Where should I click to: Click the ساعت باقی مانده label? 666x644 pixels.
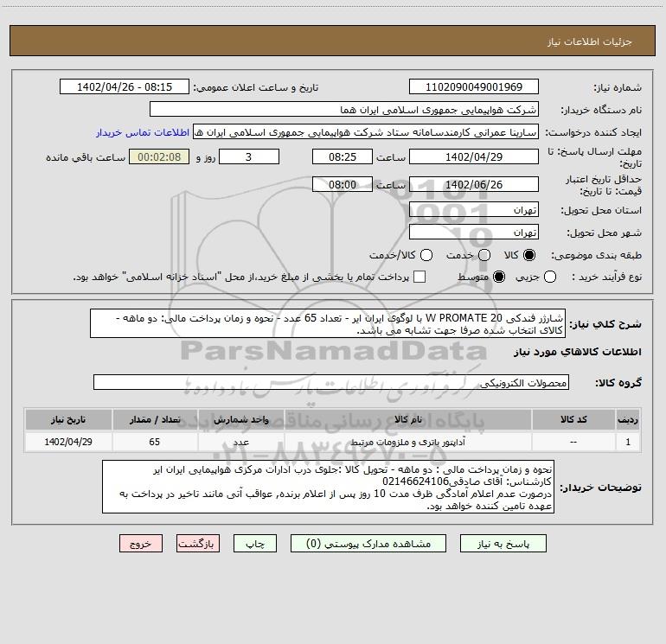click(86, 157)
